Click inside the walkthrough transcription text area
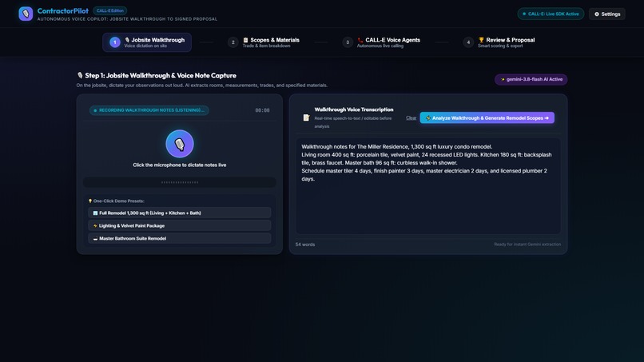Viewport: 644px width, 362px height. coord(428,186)
